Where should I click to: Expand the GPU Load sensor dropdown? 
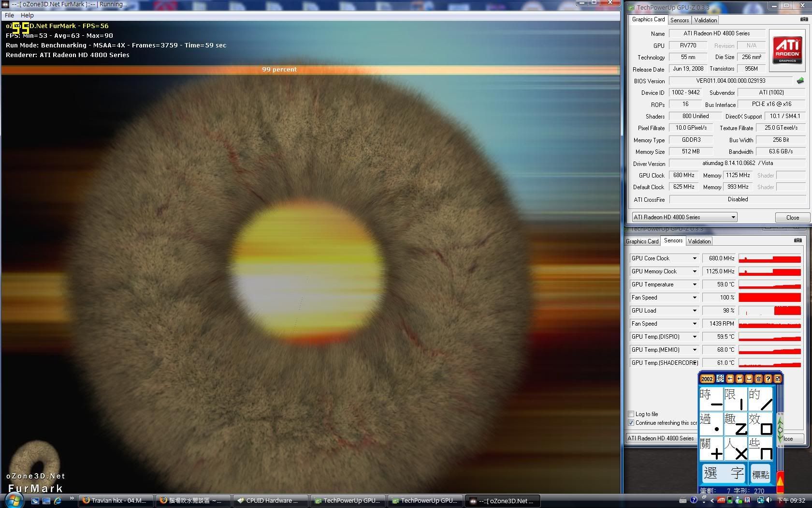[695, 311]
